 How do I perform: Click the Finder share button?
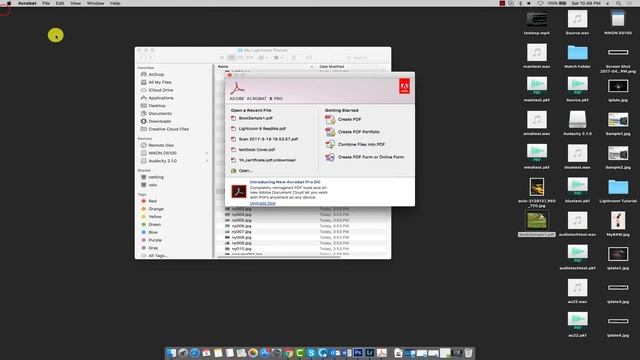293,58
